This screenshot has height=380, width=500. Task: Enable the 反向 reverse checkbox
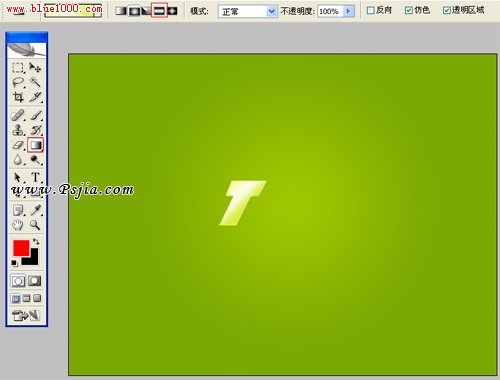point(370,11)
